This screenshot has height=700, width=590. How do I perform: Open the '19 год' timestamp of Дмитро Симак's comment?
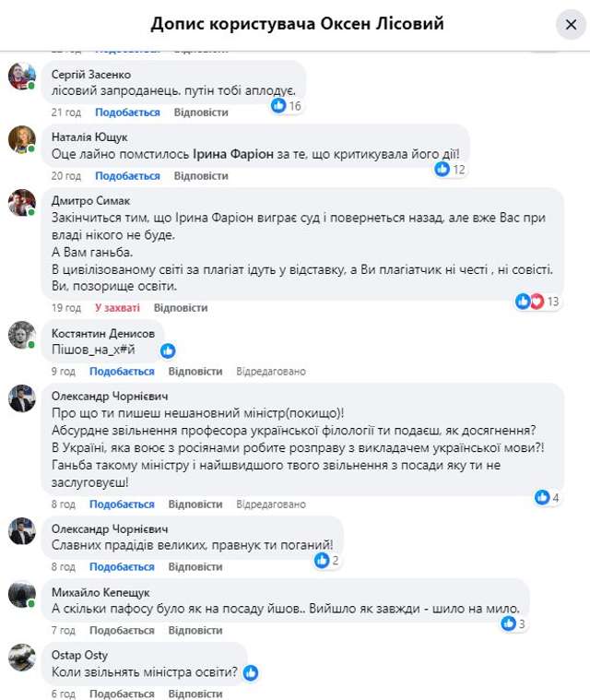coord(65,308)
